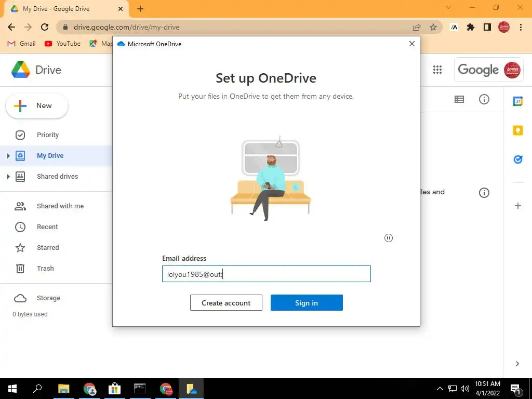Hide the Drive side panel chevron
532x399 pixels.
pyautogui.click(x=517, y=364)
